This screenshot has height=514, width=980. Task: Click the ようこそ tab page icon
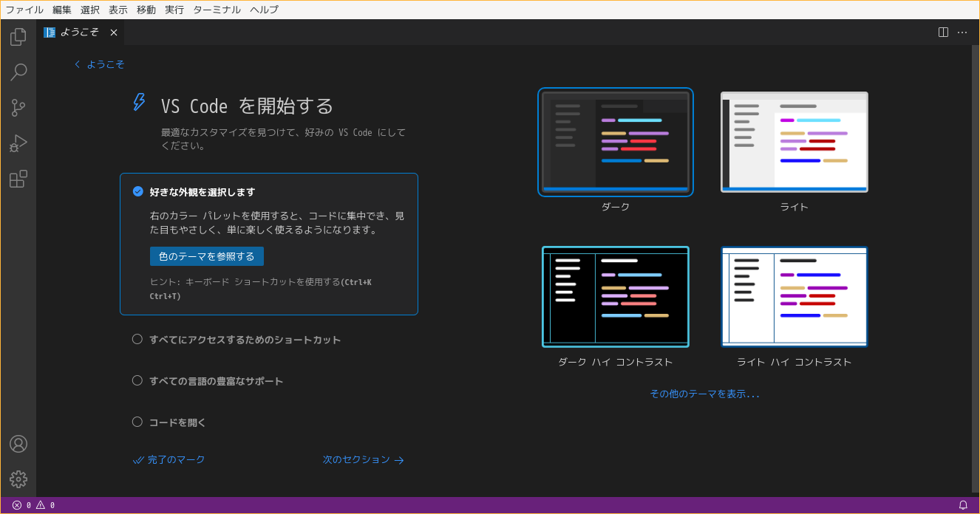[x=50, y=32]
